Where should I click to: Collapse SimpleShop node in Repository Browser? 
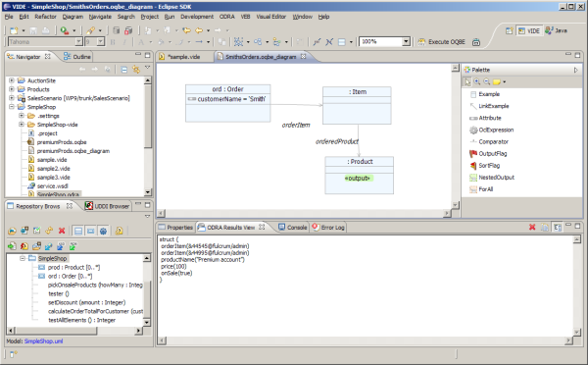coord(23,258)
